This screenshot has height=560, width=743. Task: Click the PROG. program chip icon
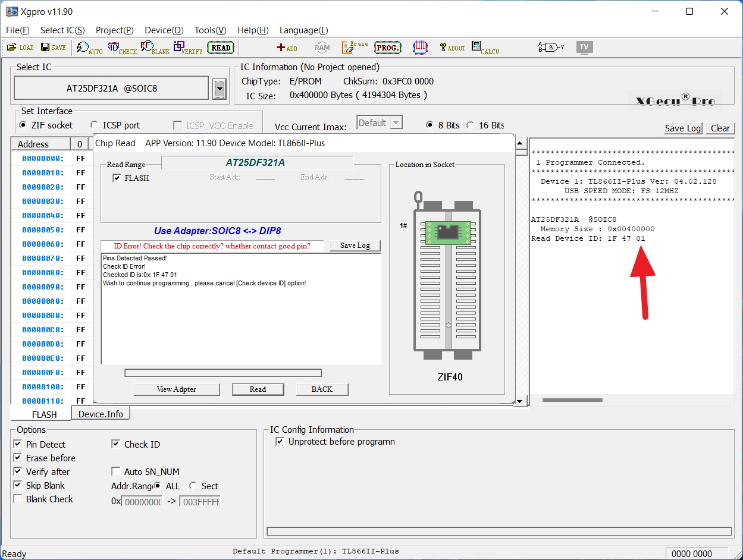(388, 48)
